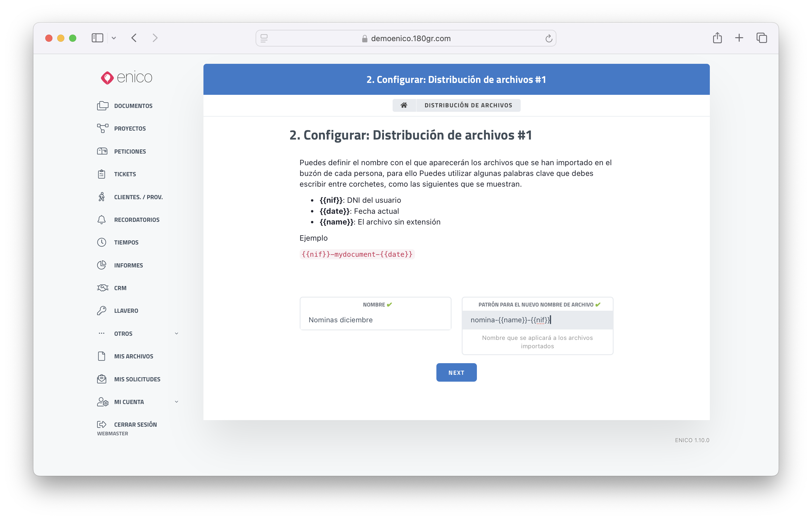Viewport: 812px width, 520px height.
Task: Reload page from address bar
Action: [x=548, y=38]
